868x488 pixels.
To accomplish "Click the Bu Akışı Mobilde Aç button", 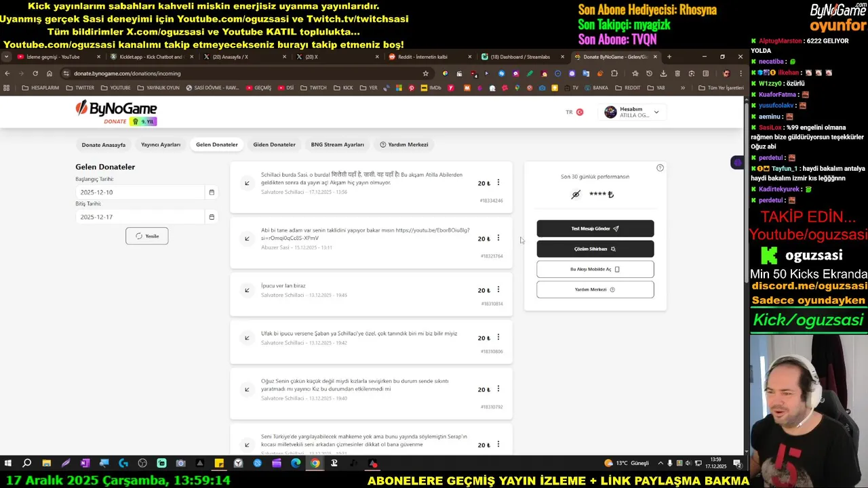I will (x=595, y=269).
